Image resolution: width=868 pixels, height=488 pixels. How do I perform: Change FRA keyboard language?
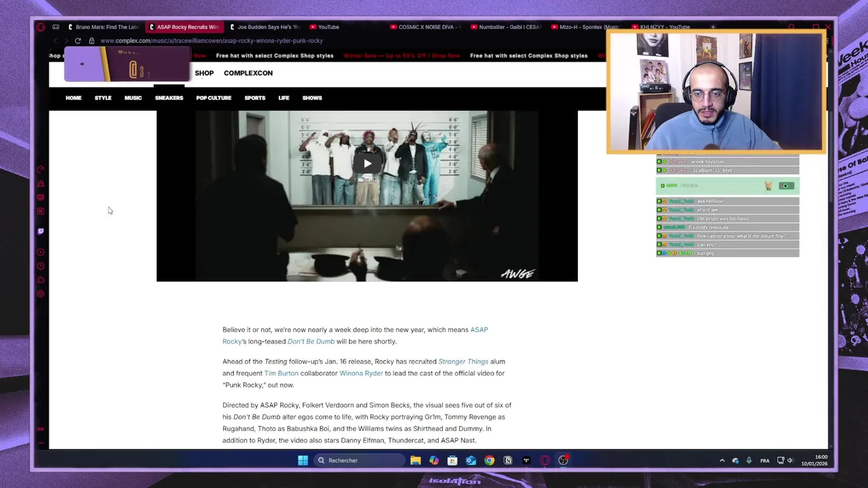[765, 461]
